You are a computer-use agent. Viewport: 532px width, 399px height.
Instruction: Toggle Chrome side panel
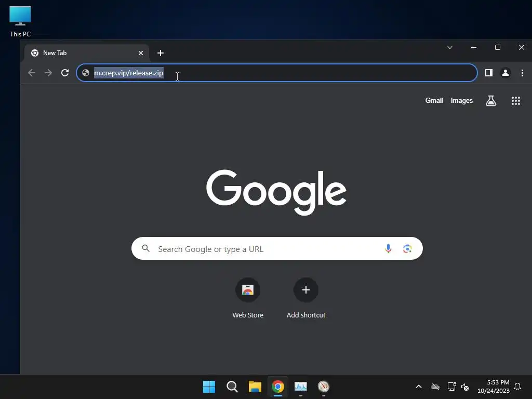click(488, 73)
